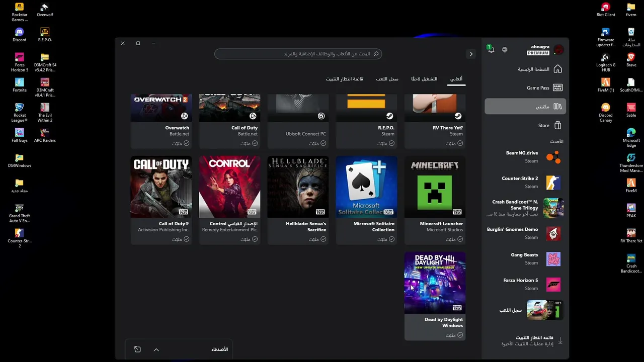Click Steam badge on RV There Yet? card
The image size is (644, 362).
pos(458,116)
